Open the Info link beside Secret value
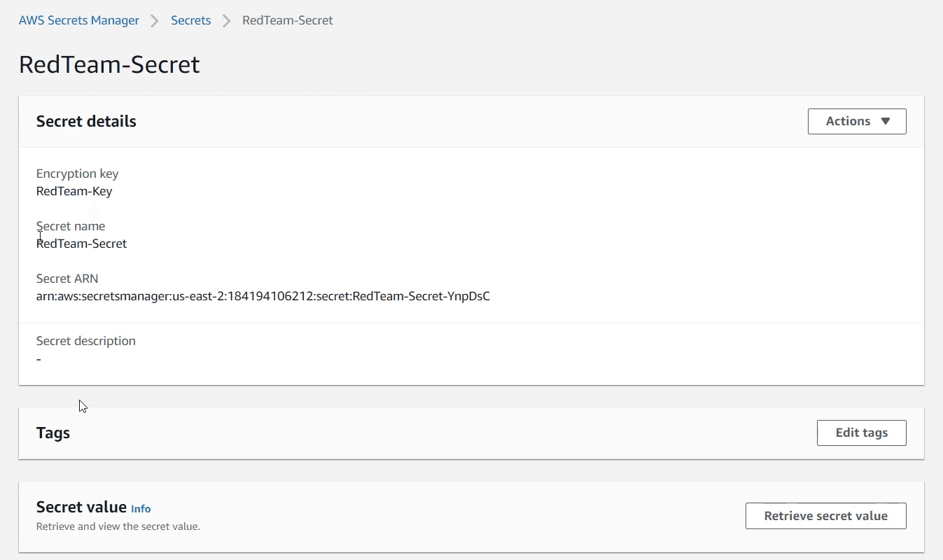Screen dimensions: 943x560 [141, 509]
